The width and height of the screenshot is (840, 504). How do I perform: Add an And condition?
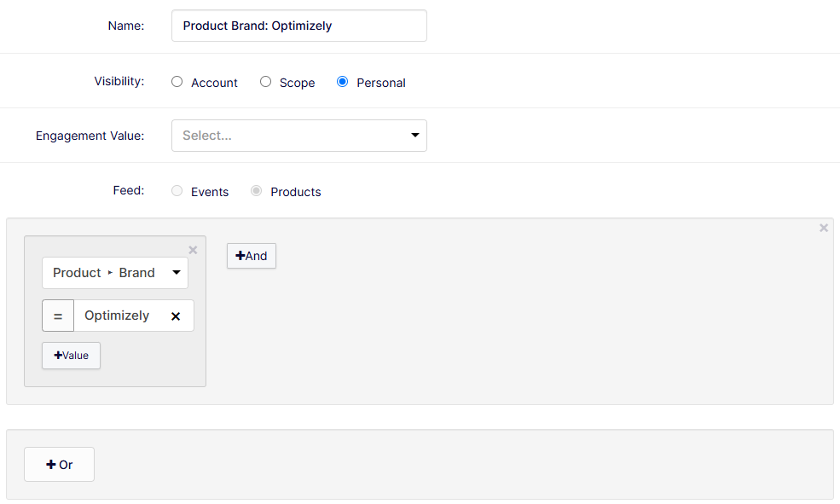pos(252,256)
